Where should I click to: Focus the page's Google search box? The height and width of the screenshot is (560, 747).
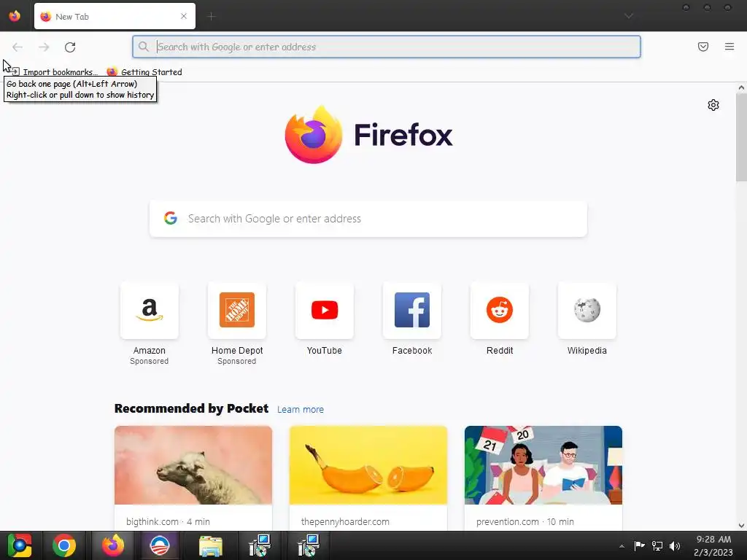click(368, 219)
